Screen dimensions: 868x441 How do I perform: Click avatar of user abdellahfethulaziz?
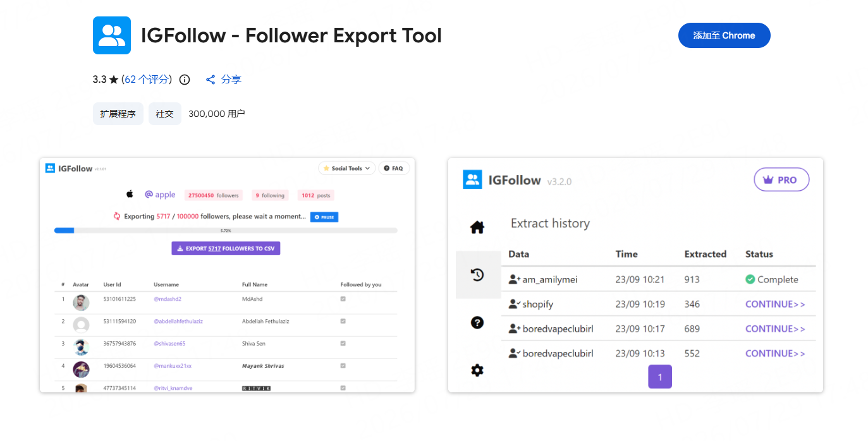click(81, 325)
